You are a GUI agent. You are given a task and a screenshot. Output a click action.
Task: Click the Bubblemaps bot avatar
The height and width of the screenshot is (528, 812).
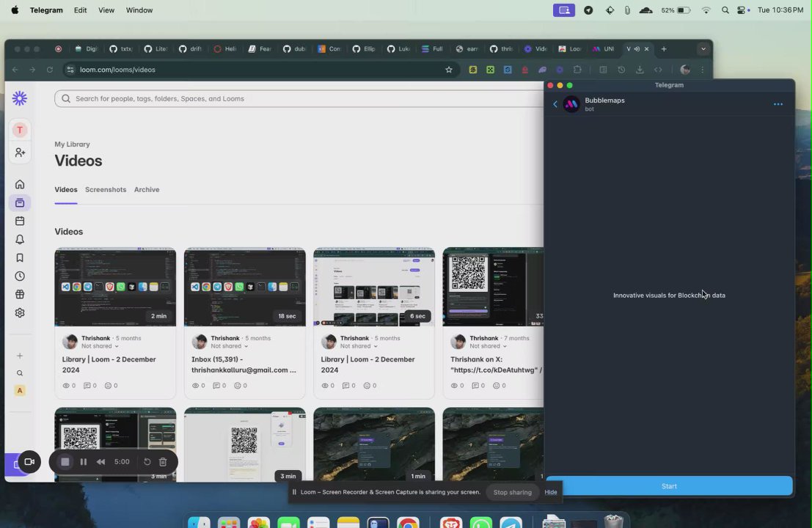(571, 104)
